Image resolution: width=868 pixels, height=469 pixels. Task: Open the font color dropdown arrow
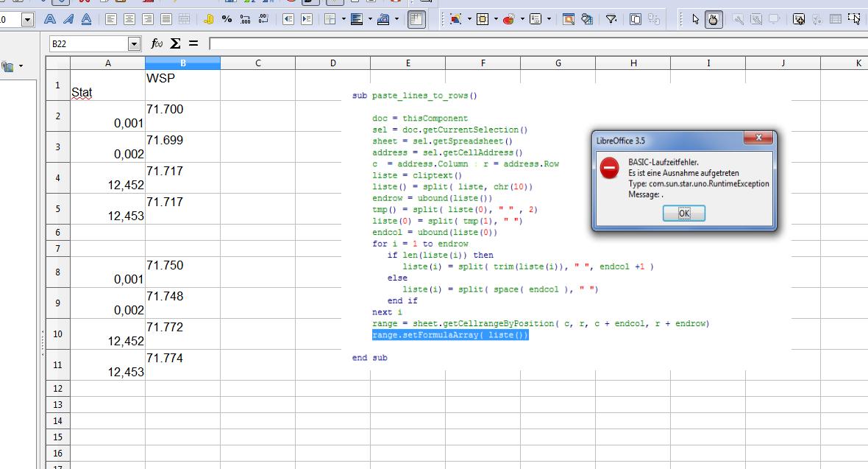[396, 19]
